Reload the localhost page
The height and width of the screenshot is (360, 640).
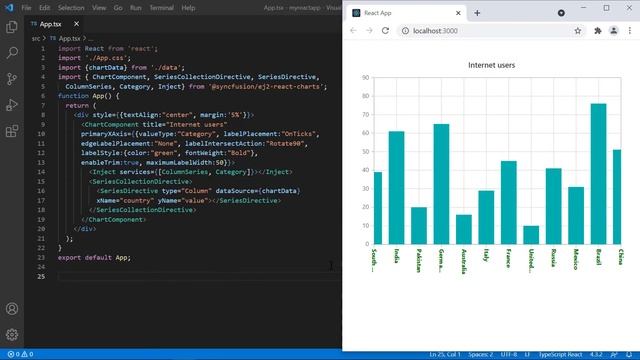[x=385, y=31]
